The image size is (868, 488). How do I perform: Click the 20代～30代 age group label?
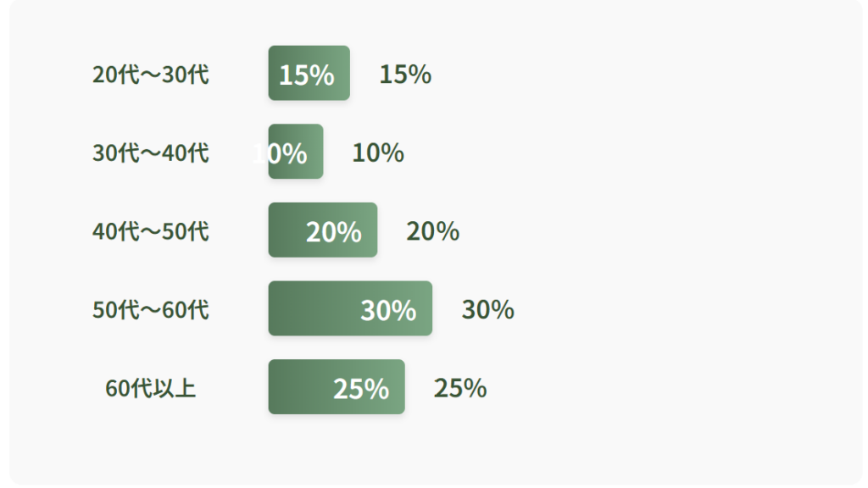pyautogui.click(x=151, y=75)
